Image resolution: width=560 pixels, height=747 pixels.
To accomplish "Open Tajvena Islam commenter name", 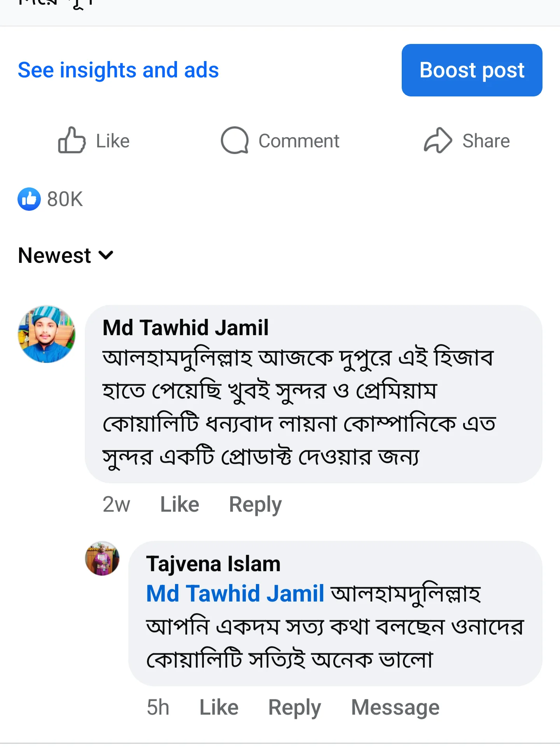I will click(213, 564).
